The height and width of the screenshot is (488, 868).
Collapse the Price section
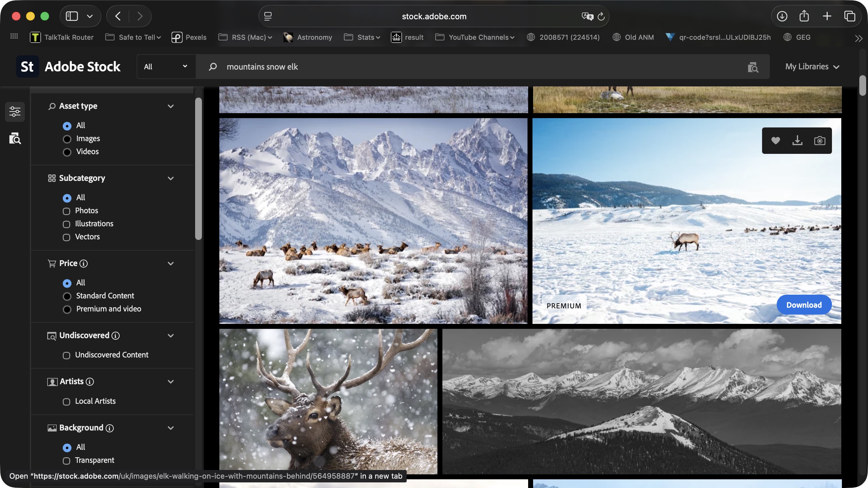click(x=171, y=264)
